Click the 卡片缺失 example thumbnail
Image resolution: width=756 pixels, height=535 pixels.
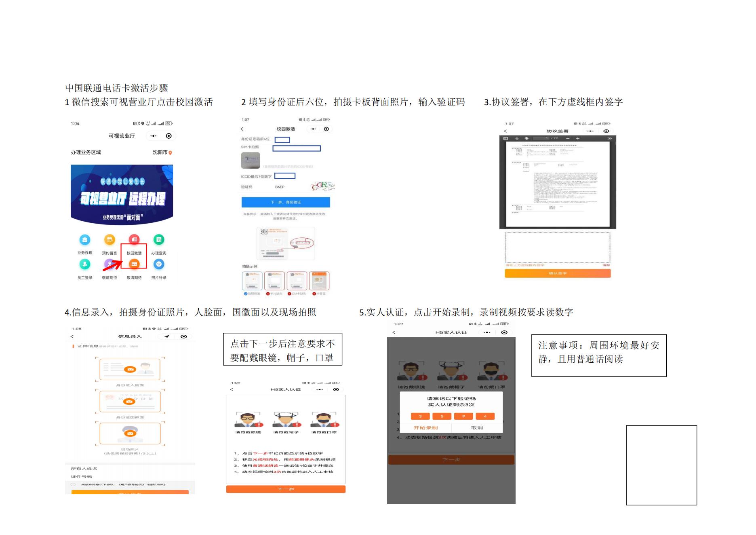click(x=274, y=281)
